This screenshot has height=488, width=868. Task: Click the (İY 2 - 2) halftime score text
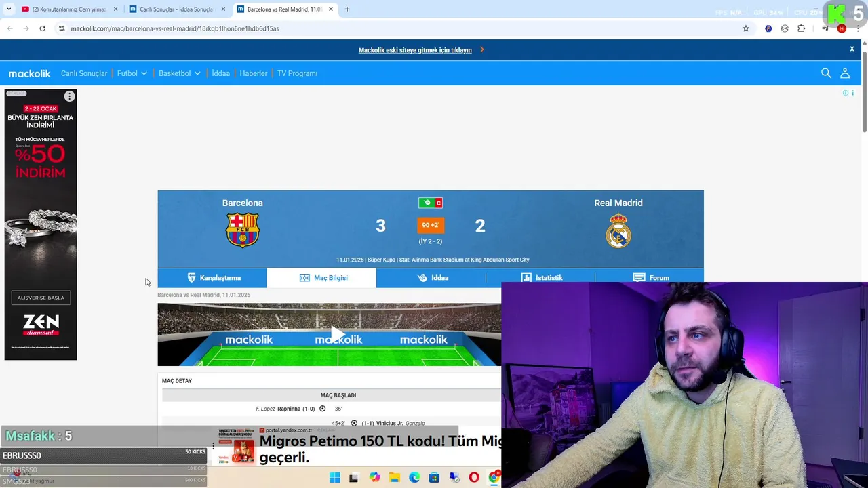[431, 241]
